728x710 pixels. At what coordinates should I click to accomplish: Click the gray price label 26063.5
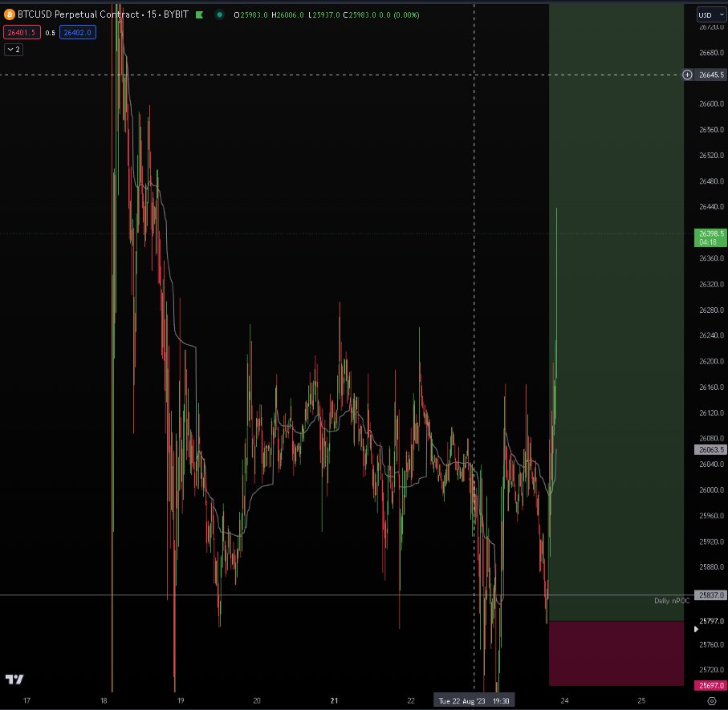coord(711,449)
